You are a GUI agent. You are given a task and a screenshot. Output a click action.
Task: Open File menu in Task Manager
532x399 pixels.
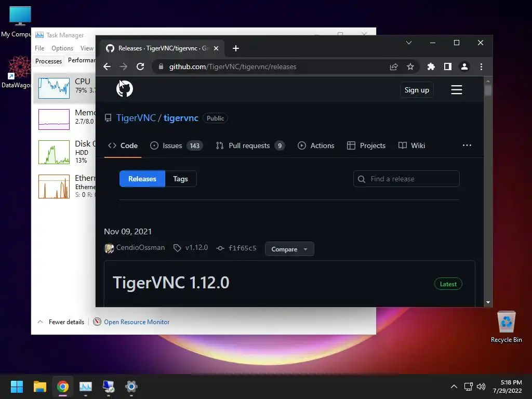pyautogui.click(x=39, y=48)
